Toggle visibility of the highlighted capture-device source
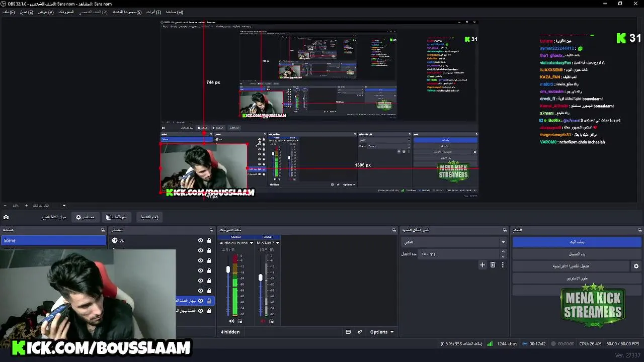 [200, 301]
